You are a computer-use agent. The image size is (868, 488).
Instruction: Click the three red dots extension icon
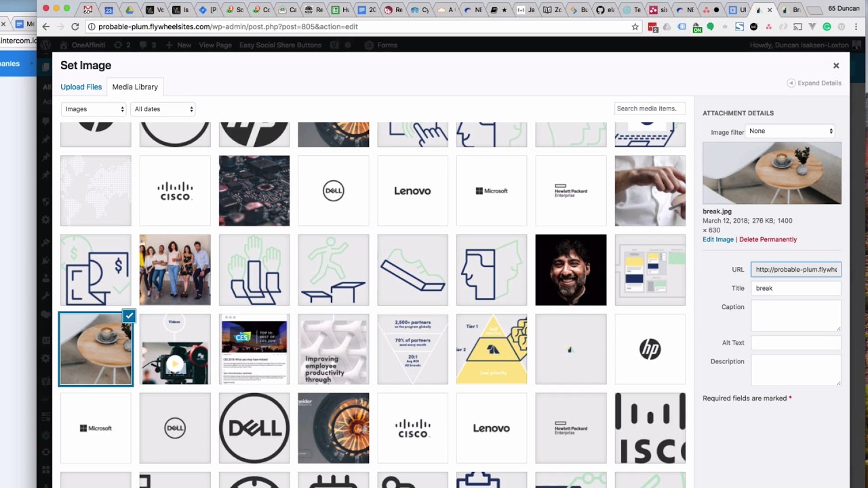tap(768, 27)
